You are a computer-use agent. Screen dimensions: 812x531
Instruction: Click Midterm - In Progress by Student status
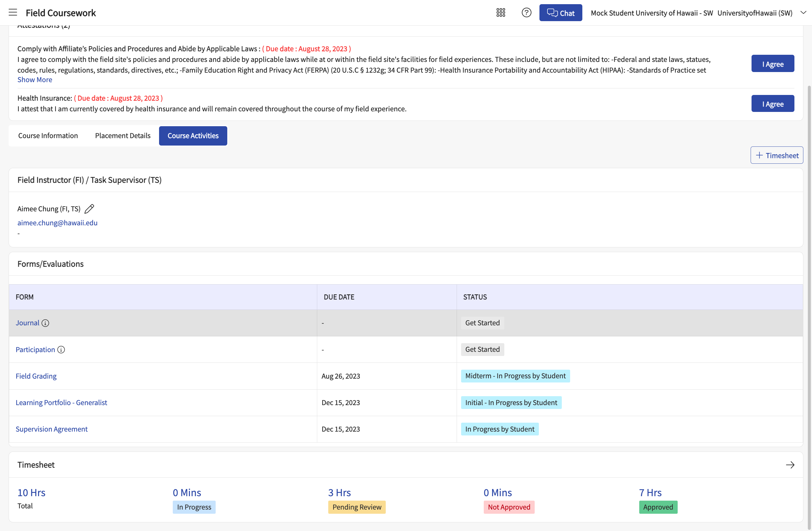(515, 376)
